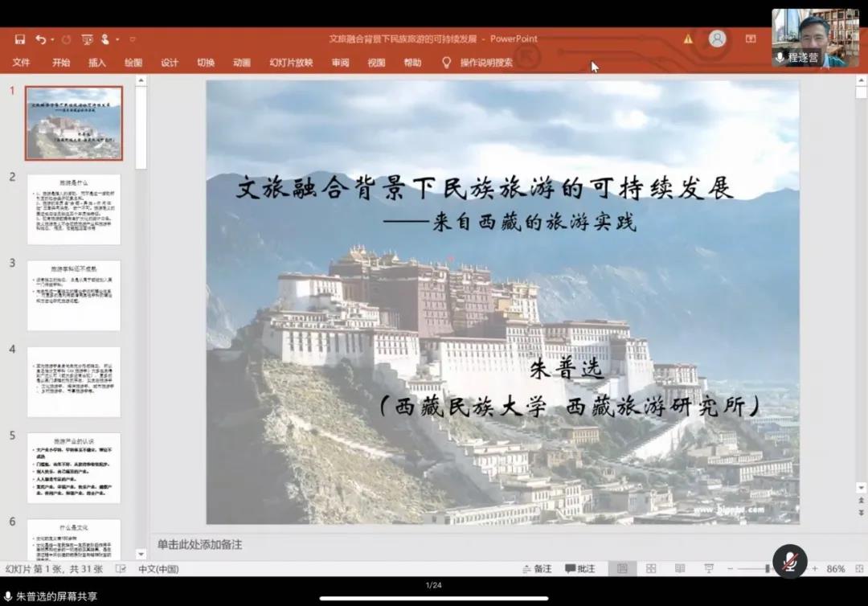
Task: Click the account profile icon in title bar
Action: coord(717,39)
